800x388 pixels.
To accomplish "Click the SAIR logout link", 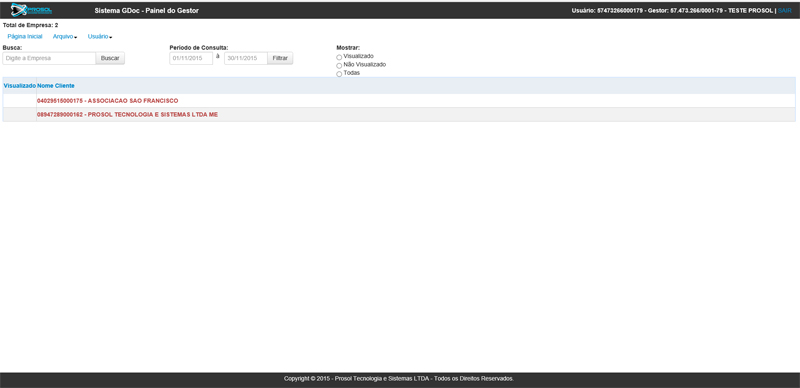I will coord(785,11).
